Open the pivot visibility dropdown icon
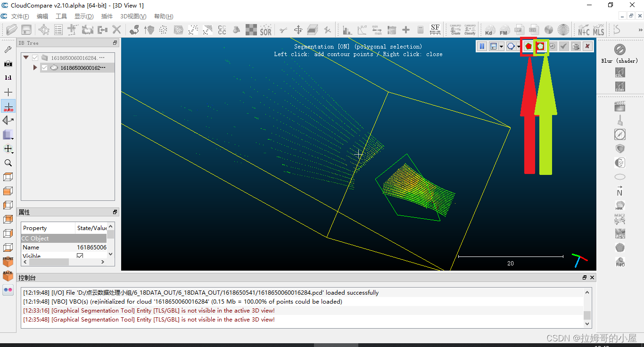 8,149
